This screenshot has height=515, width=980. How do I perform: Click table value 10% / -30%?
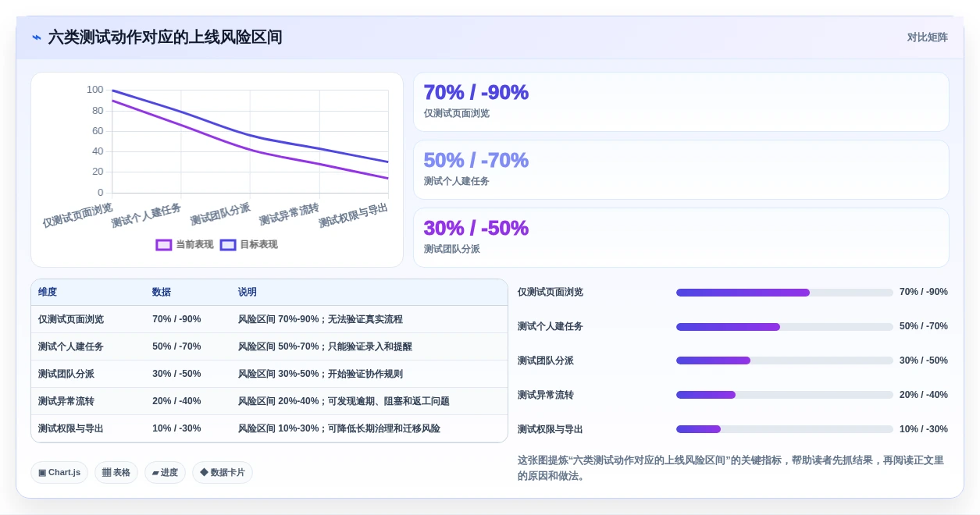coord(176,429)
